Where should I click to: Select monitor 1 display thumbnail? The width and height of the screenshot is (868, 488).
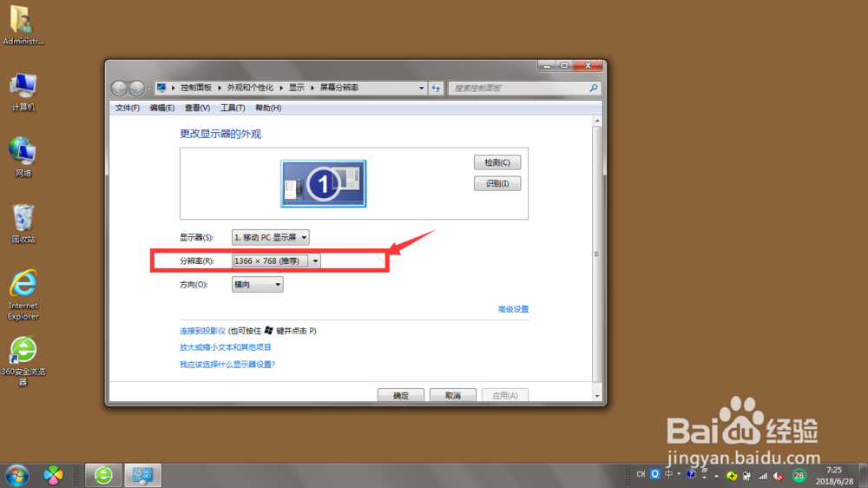tap(323, 183)
